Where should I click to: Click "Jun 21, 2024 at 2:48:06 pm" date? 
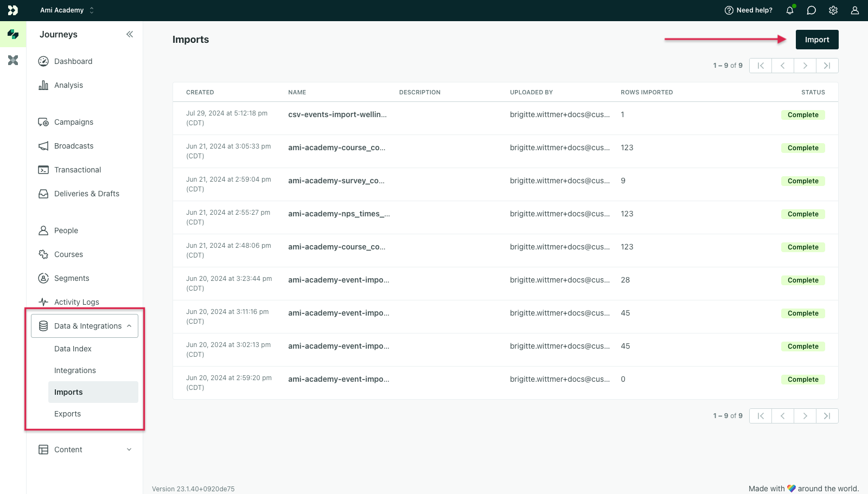coord(228,246)
